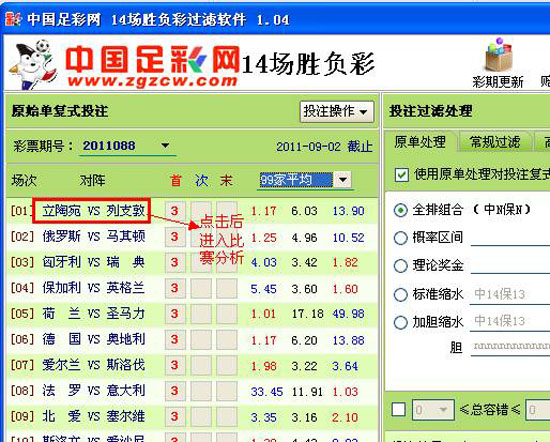Enable the 总容错 checkbox
Screen dimensions: 550x442
pyautogui.click(x=399, y=409)
